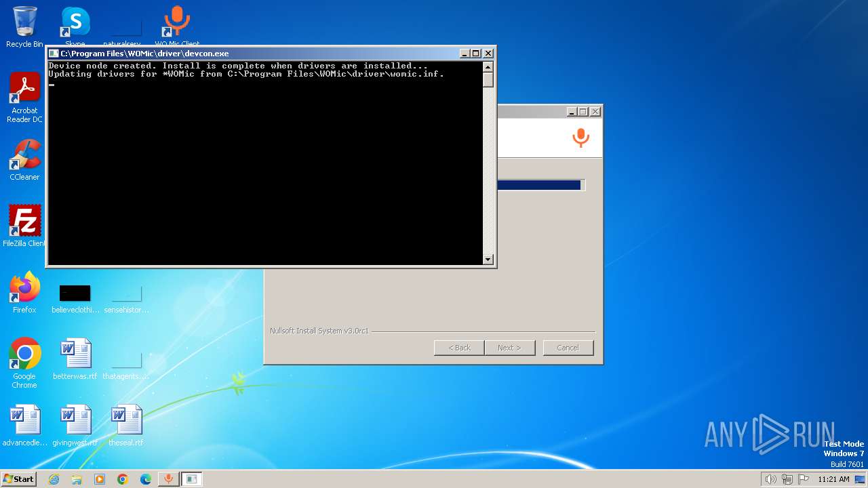Launch CCleaner desktop shortcut
Image resolution: width=868 pixels, height=488 pixels.
pos(24,160)
